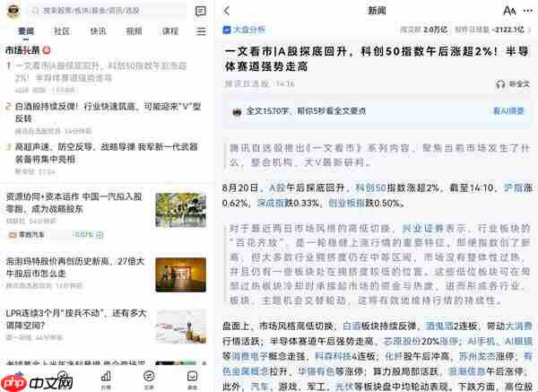
Task: Open news 资源协同+资本运作 中国一汽拟入股零跑
Action: (x=74, y=203)
